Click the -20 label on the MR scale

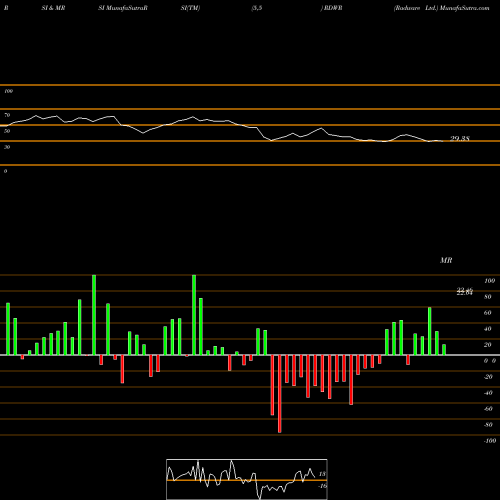click(488, 377)
